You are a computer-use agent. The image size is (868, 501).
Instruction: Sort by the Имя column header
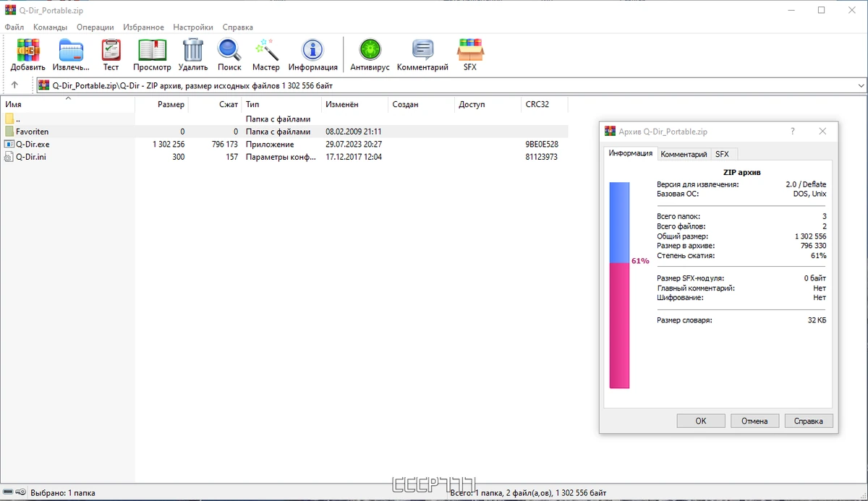pos(68,104)
